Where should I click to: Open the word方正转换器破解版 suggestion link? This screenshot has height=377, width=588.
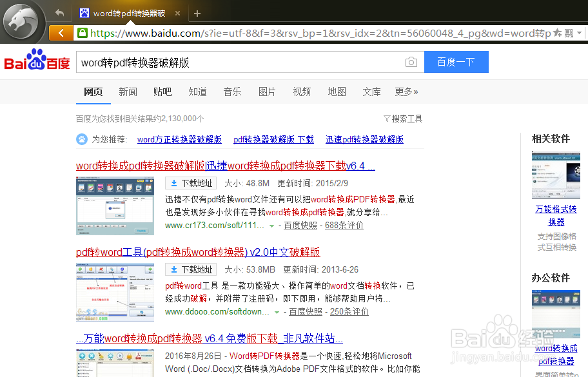coord(179,139)
